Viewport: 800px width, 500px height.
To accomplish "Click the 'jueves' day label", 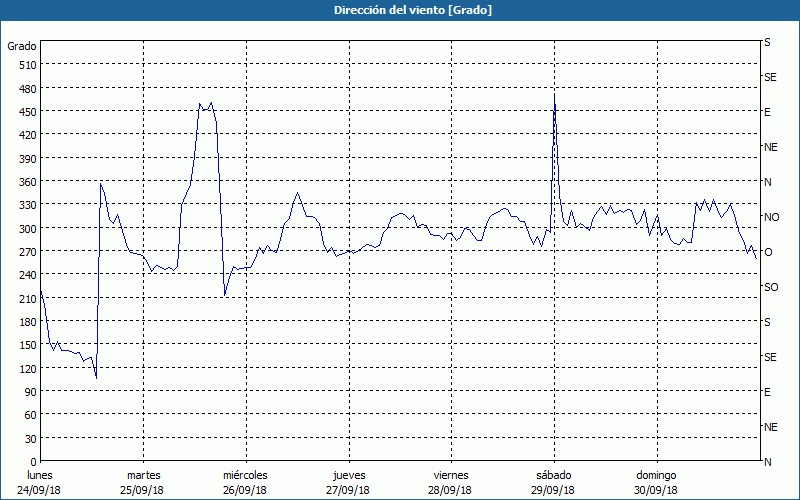I will [349, 475].
